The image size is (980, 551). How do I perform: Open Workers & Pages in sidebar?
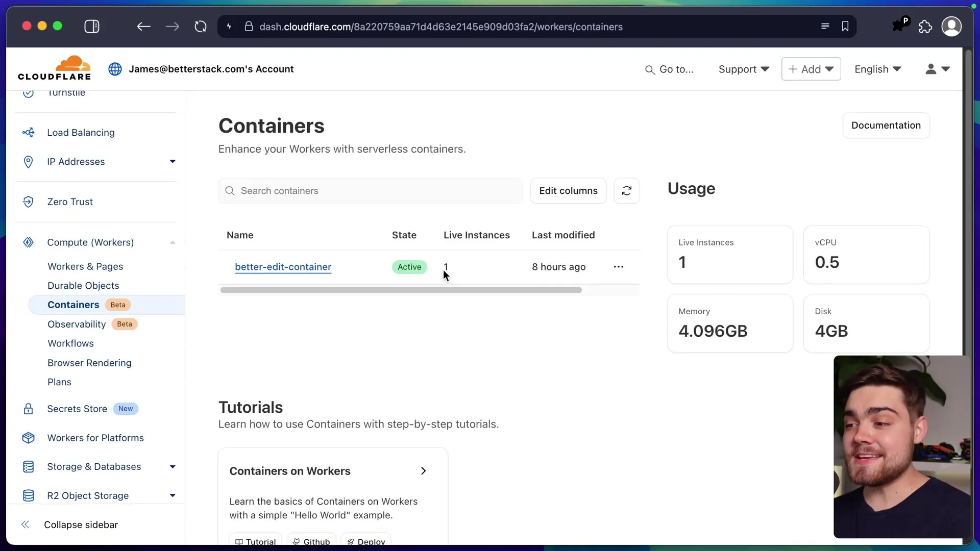click(x=85, y=266)
